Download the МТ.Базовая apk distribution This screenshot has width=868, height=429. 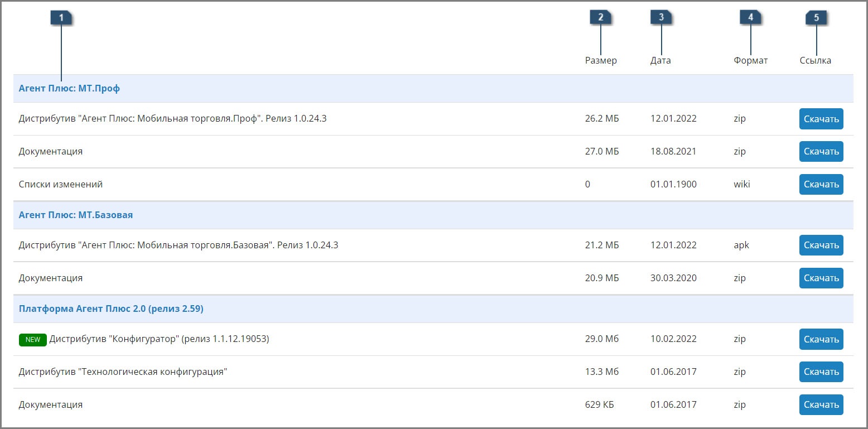[x=821, y=245]
